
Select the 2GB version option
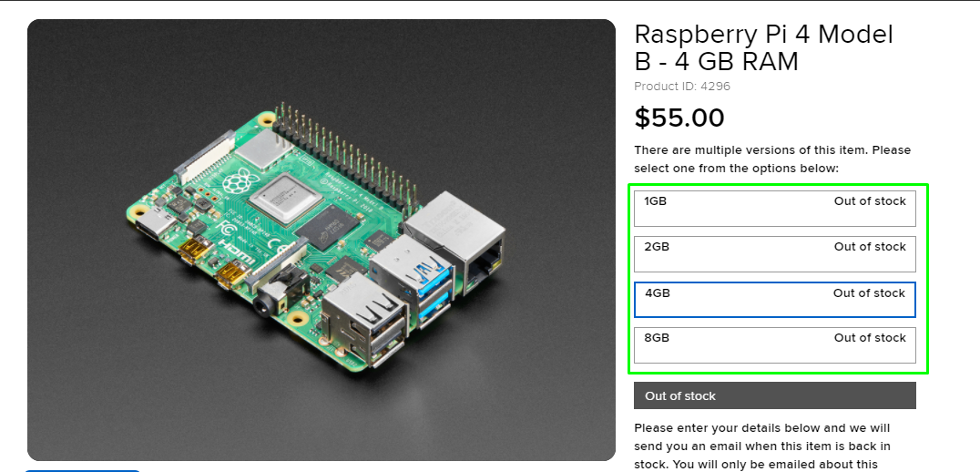[774, 254]
